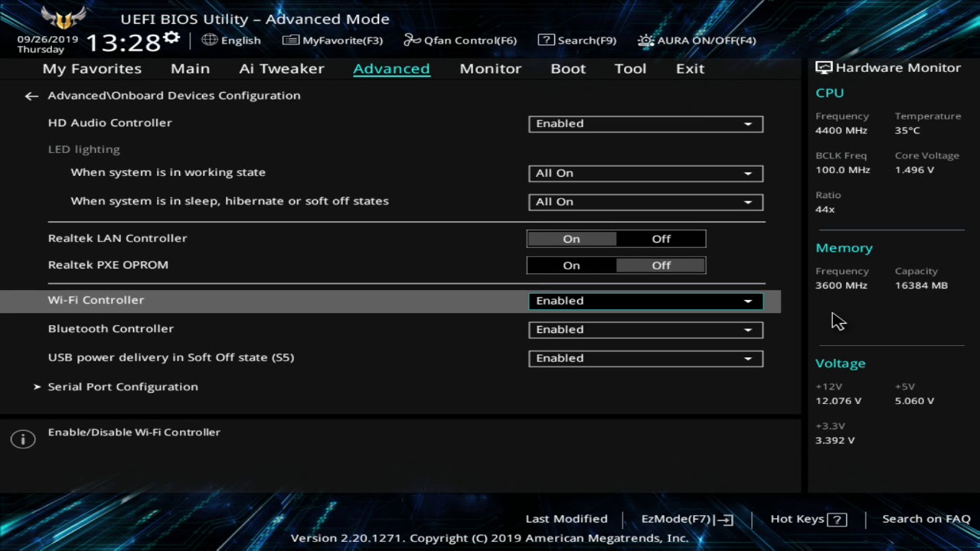Screen dimensions: 980x551
Task: Click the TUF logo at the top left
Action: 64,18
